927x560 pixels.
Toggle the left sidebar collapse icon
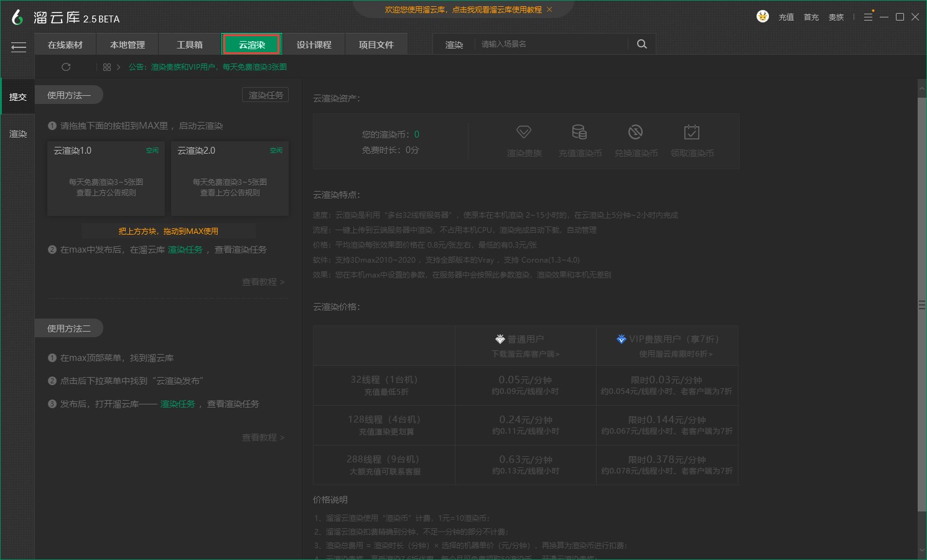(19, 47)
